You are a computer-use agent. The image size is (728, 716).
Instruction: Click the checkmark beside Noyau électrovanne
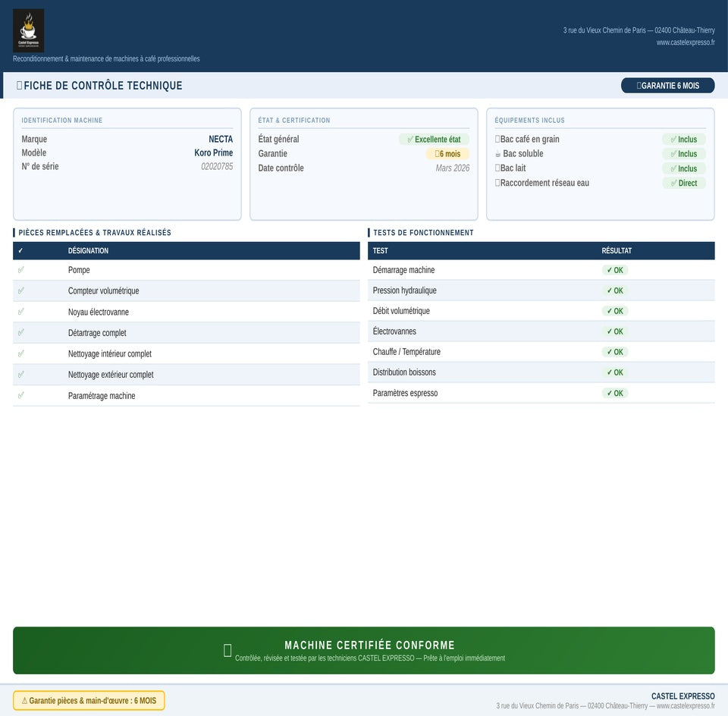20,312
